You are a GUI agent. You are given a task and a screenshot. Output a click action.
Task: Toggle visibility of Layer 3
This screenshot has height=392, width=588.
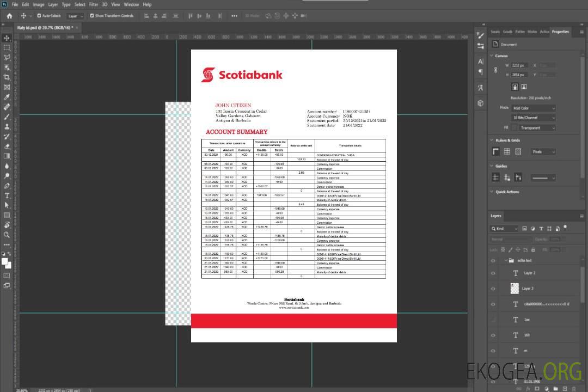click(x=493, y=289)
